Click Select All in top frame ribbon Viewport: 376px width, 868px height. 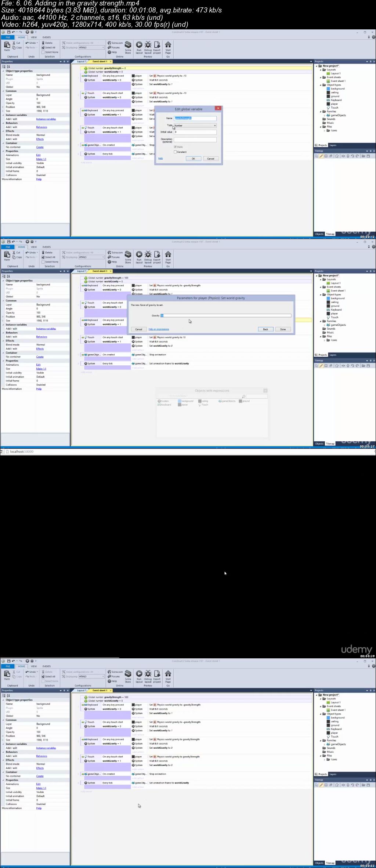tap(48, 47)
